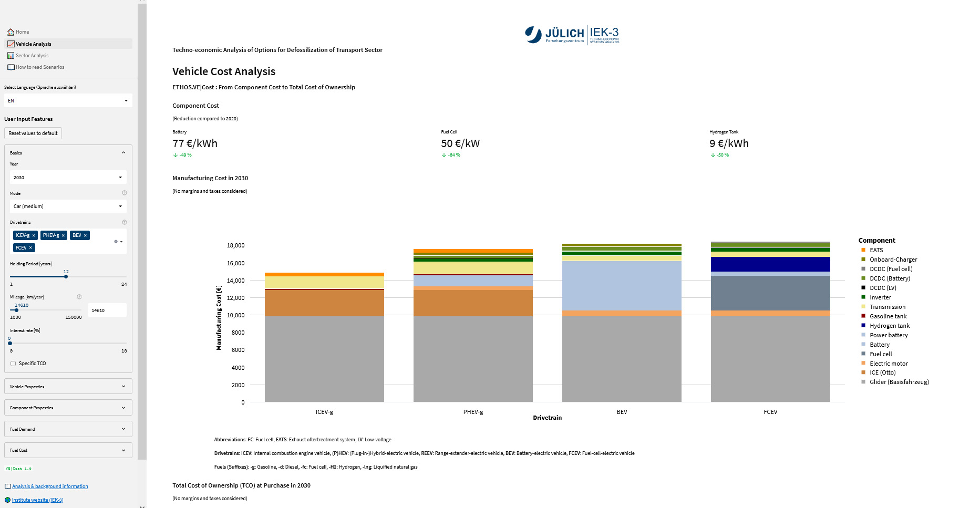
Task: Click Reset values to default button
Action: tap(33, 133)
